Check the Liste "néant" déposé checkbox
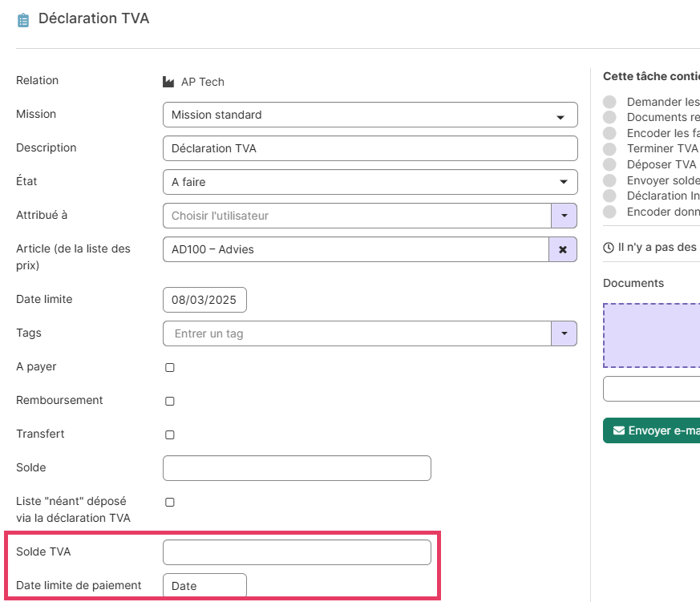 pyautogui.click(x=170, y=503)
